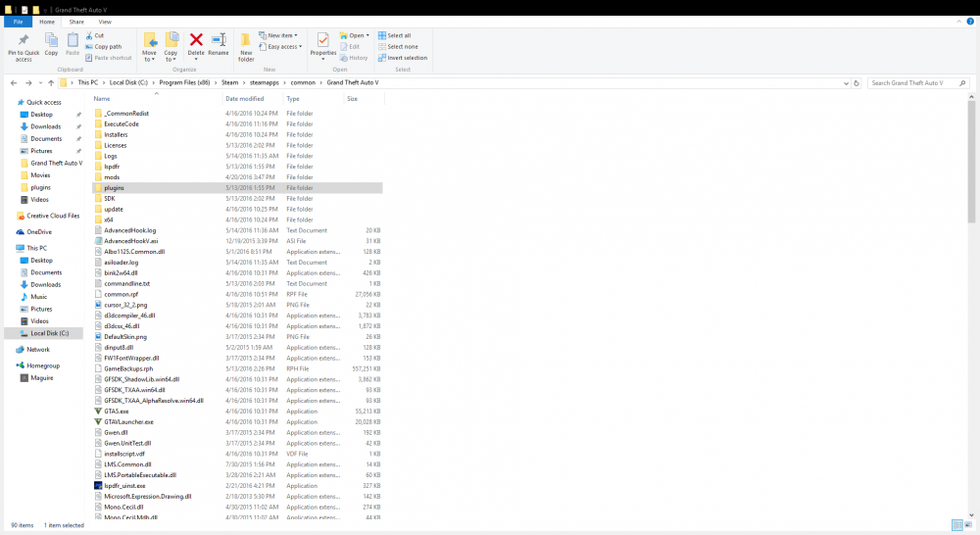980x535 pixels.
Task: Select Creative Cloud Files in sidebar
Action: (53, 216)
